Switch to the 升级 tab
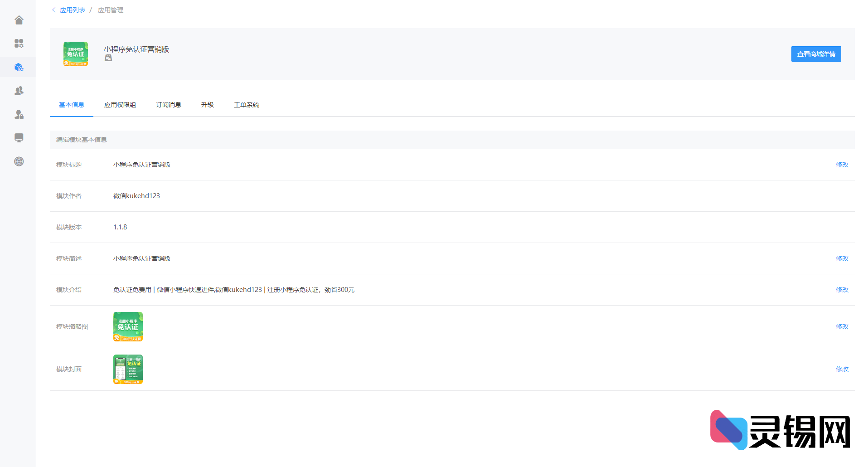The width and height of the screenshot is (868, 467). point(207,105)
